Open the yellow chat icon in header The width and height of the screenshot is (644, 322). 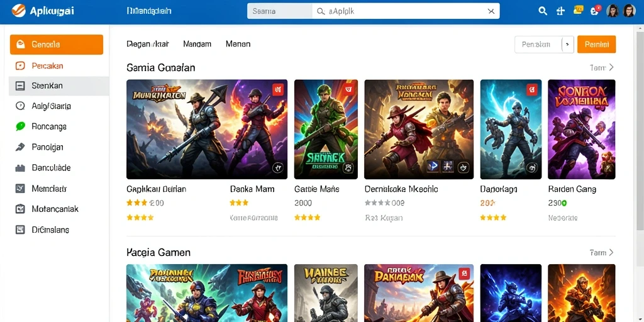pyautogui.click(x=579, y=10)
